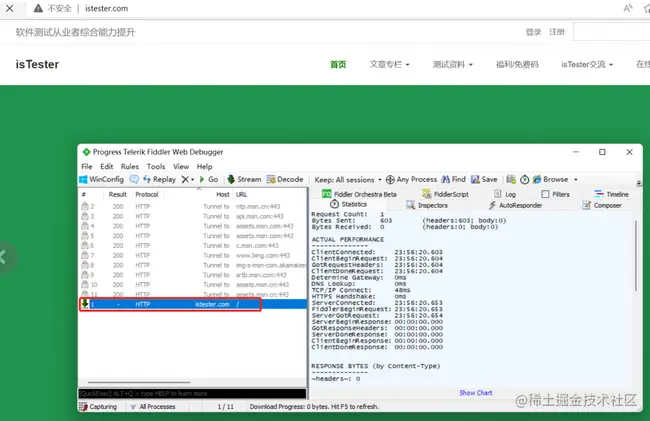Image resolution: width=650 pixels, height=421 pixels.
Task: Expand the Browse dropdown arrow
Action: (x=575, y=180)
